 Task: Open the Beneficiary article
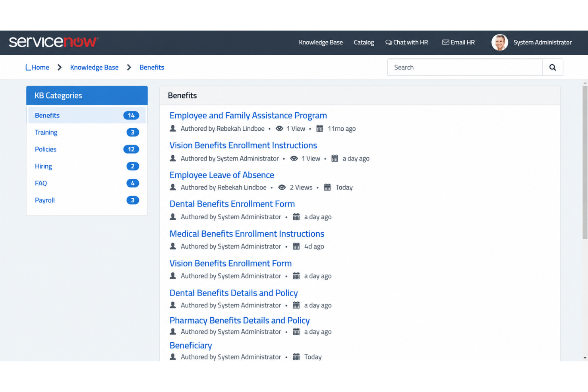(191, 346)
